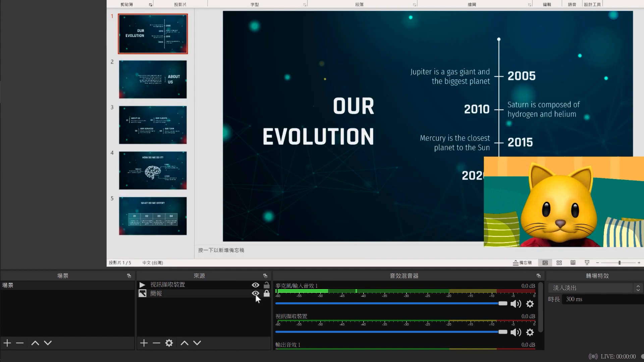Unlock the 簡報 source lock icon
Viewport: 644px width, 362px height.
click(267, 293)
